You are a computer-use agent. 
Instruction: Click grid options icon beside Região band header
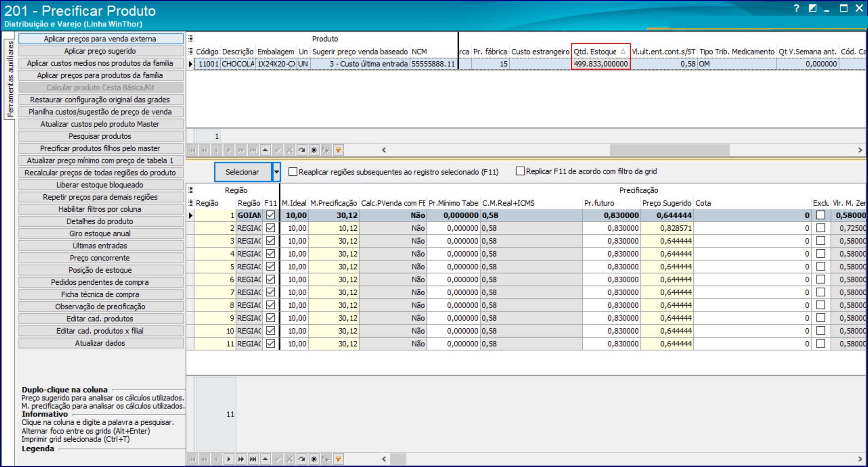(190, 190)
